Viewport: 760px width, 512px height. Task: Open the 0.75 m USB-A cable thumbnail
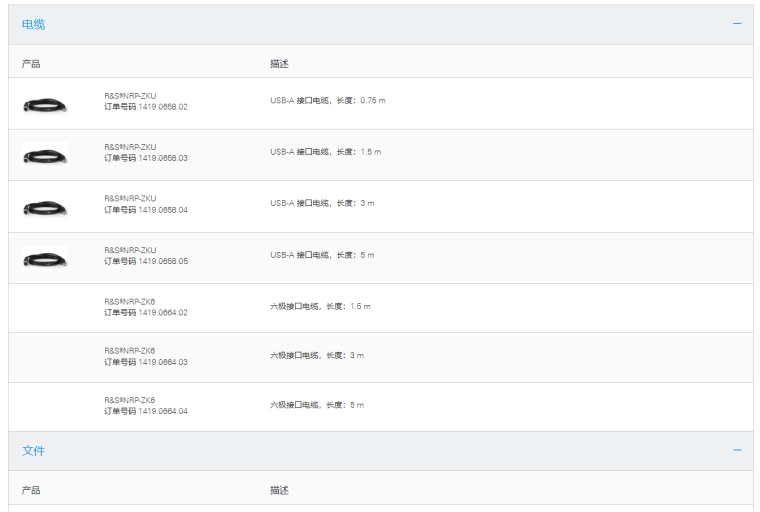45,103
